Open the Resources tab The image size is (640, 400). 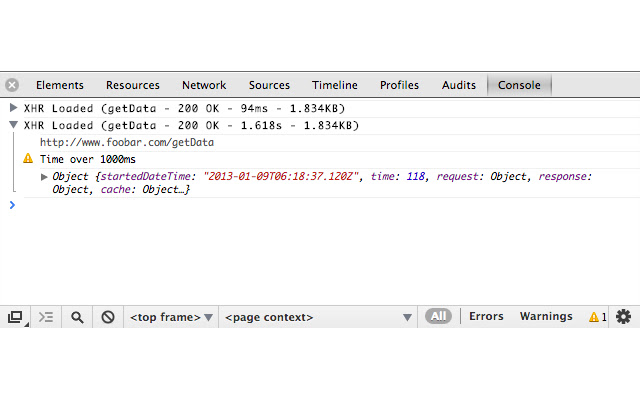[x=133, y=85]
